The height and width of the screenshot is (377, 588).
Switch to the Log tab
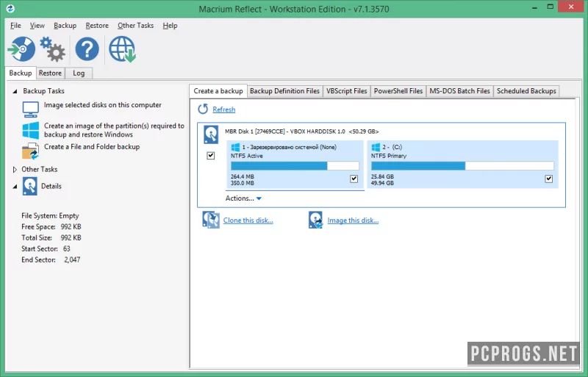(79, 73)
